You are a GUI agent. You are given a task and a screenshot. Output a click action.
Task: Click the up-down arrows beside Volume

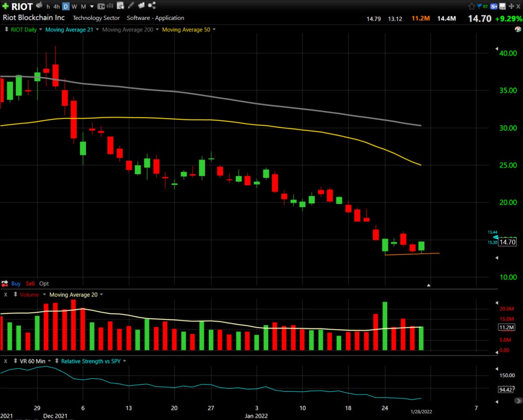tap(15, 295)
